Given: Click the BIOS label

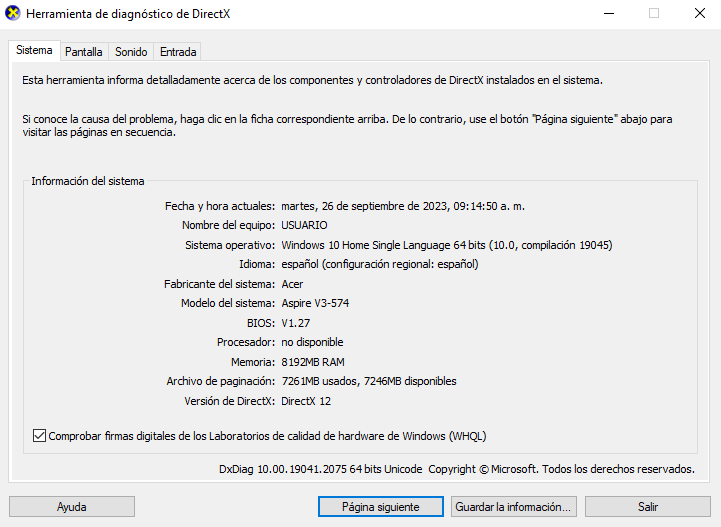Looking at the screenshot, I should coord(261,323).
